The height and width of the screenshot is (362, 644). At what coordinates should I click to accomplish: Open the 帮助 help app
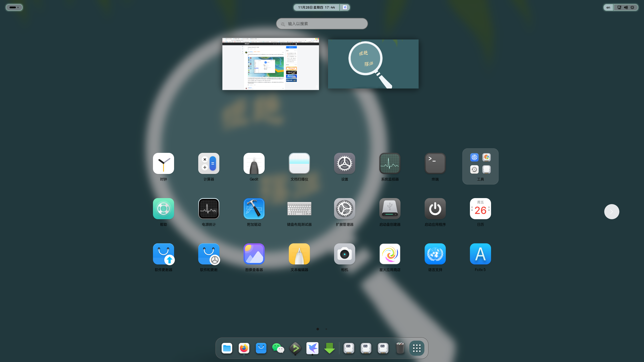163,212
